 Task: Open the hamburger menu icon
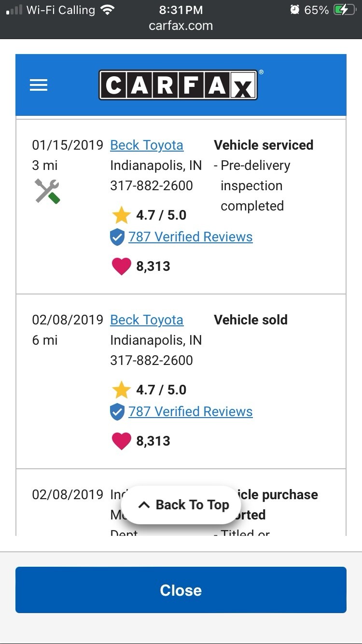[x=39, y=85]
